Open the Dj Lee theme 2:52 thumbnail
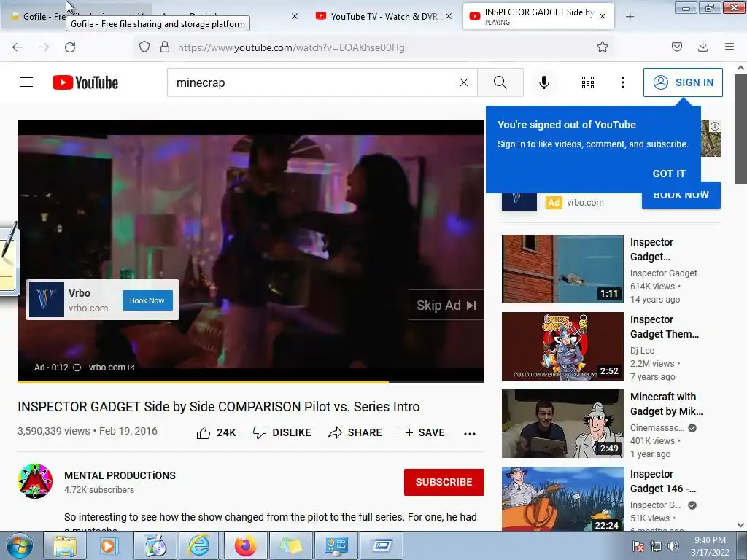The image size is (747, 560). coord(562,346)
